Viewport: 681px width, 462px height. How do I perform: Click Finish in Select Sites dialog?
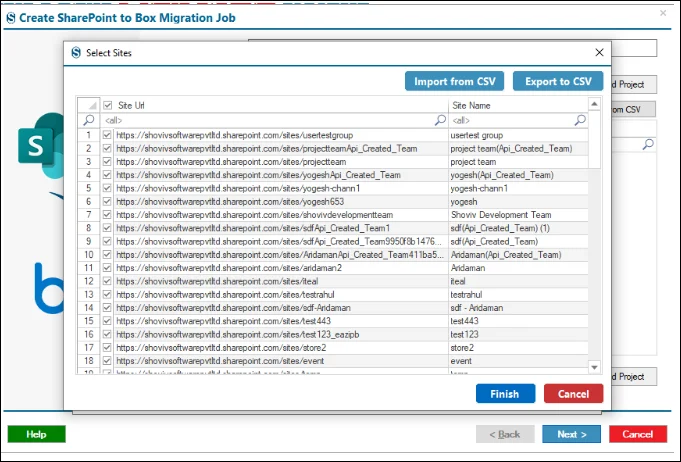click(505, 393)
